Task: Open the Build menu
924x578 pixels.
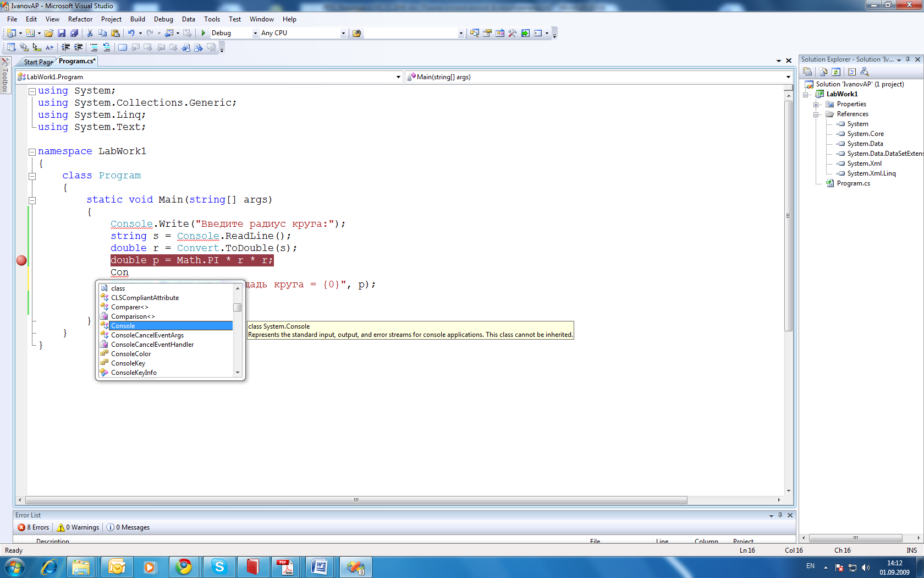Action: tap(137, 19)
